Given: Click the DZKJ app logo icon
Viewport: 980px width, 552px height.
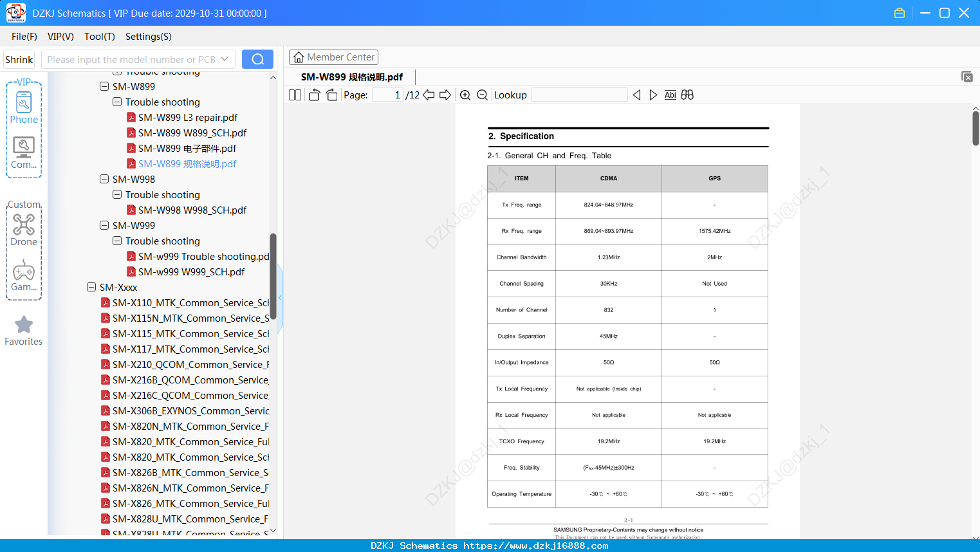Looking at the screenshot, I should (x=15, y=13).
